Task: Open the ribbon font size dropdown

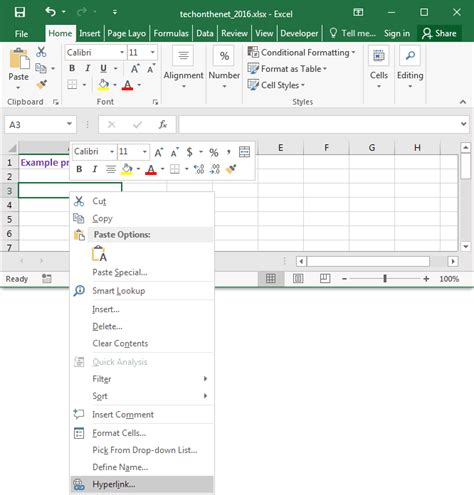Action: tap(152, 52)
